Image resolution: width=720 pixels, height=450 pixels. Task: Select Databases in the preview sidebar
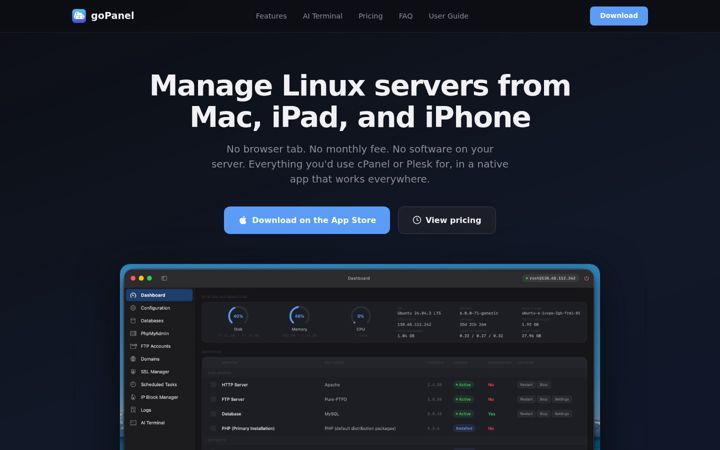pos(159,321)
